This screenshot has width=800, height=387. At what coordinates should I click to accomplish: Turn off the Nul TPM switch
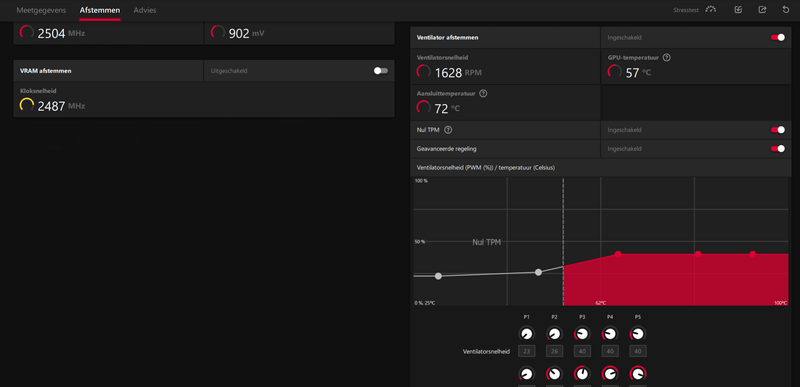click(778, 130)
